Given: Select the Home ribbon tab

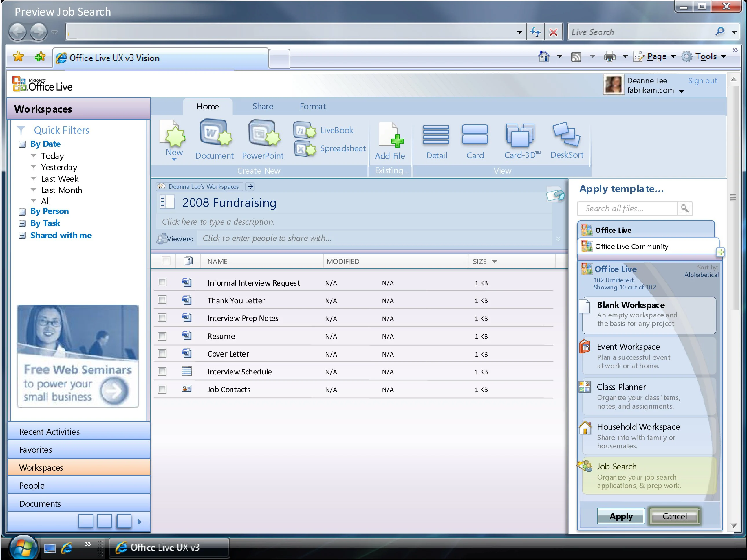Looking at the screenshot, I should tap(208, 107).
